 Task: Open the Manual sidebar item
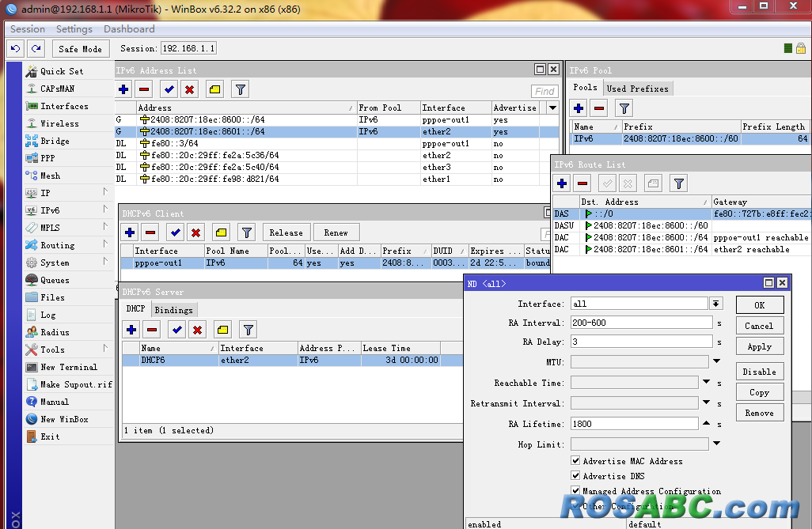pyautogui.click(x=55, y=402)
